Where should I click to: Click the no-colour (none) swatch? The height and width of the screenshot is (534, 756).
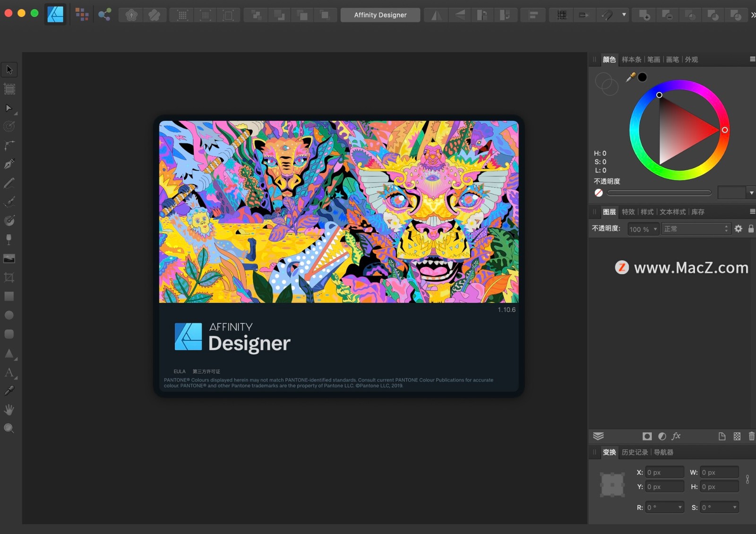point(599,193)
